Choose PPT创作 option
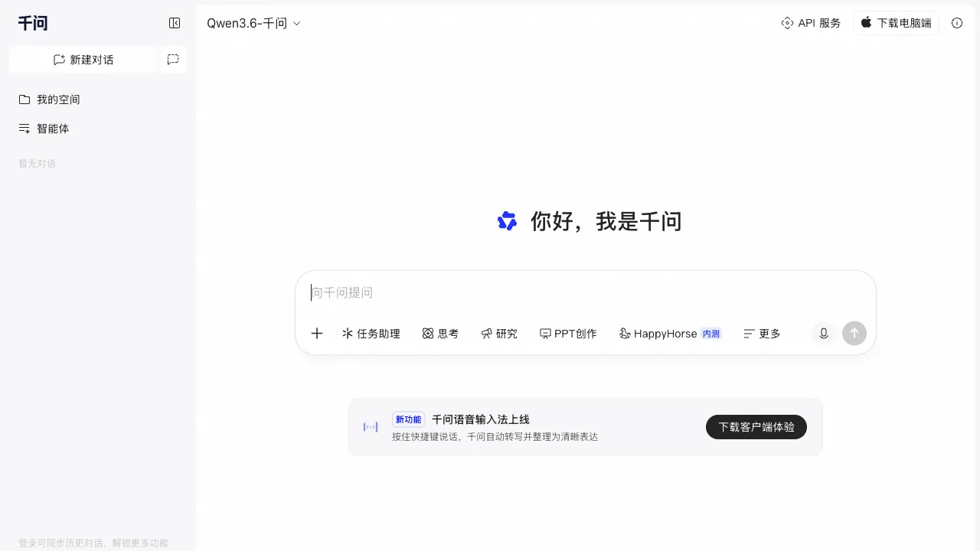 [x=568, y=334]
